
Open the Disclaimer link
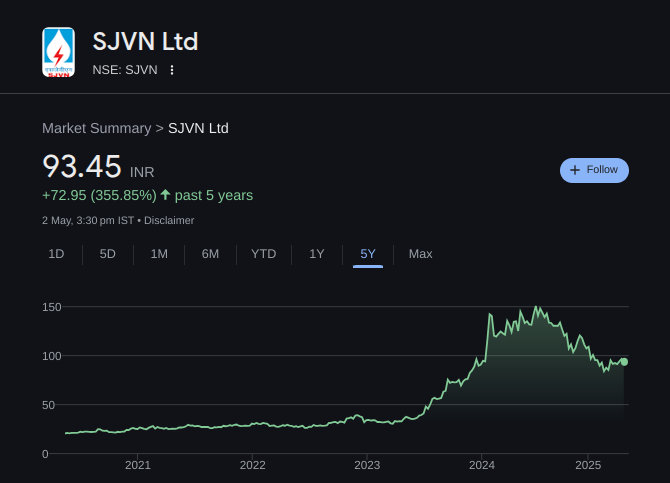(x=169, y=221)
